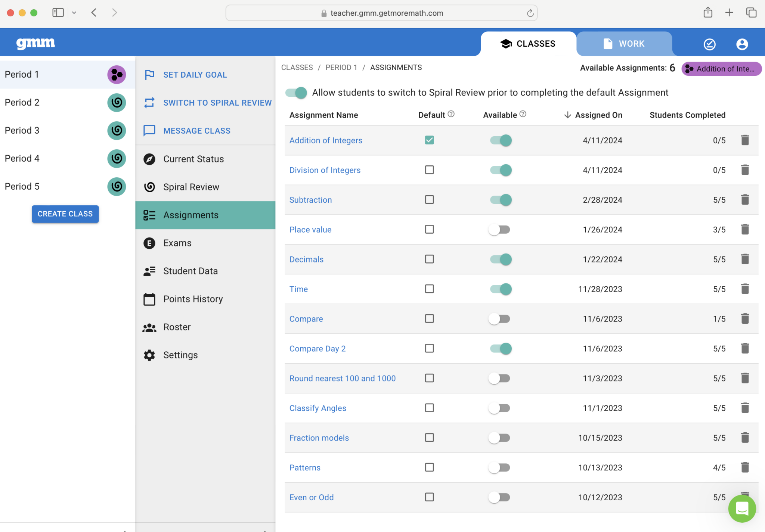Expand the Addition of Integers purple chip
765x532 pixels.
pyautogui.click(x=721, y=69)
